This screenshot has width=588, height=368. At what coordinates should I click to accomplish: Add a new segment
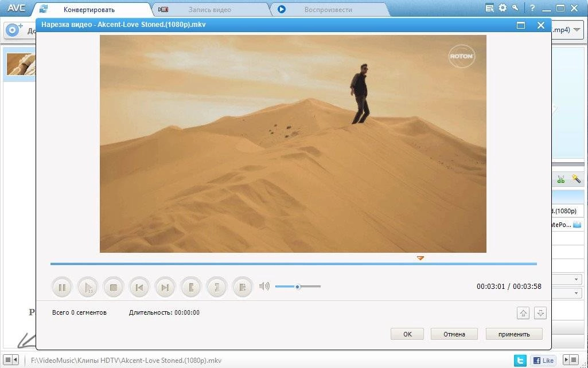[242, 288]
